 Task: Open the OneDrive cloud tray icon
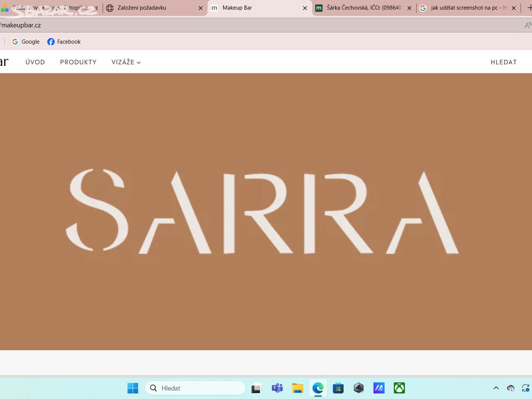(511, 388)
